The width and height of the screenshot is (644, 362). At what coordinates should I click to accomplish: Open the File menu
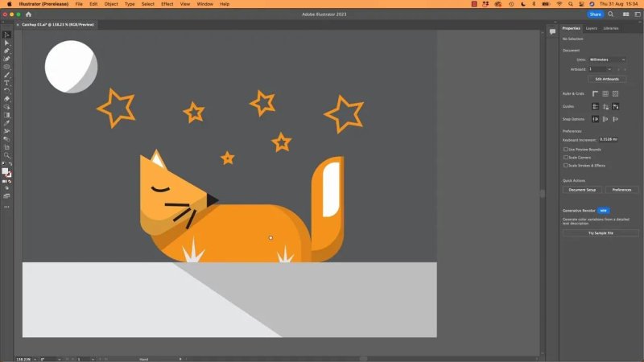79,4
